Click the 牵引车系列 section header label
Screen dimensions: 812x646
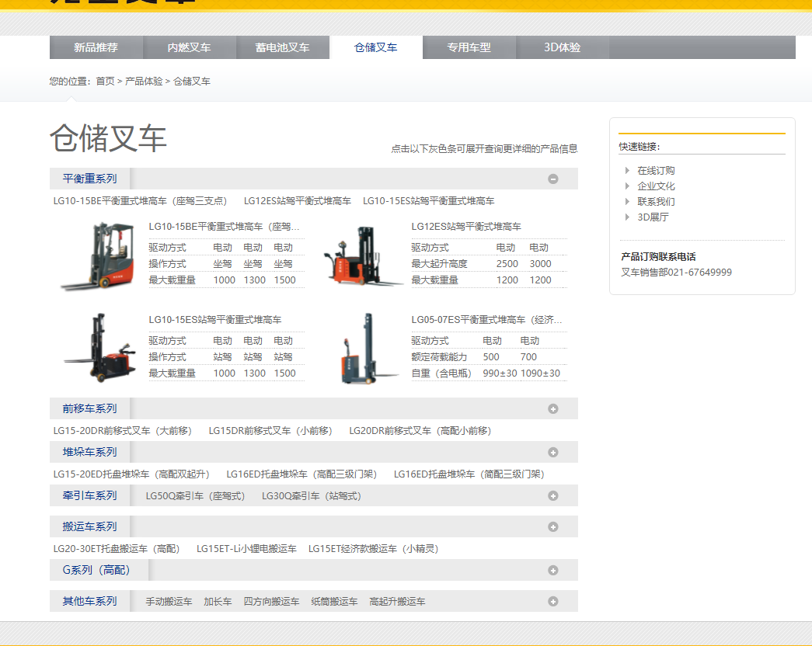[x=89, y=495]
